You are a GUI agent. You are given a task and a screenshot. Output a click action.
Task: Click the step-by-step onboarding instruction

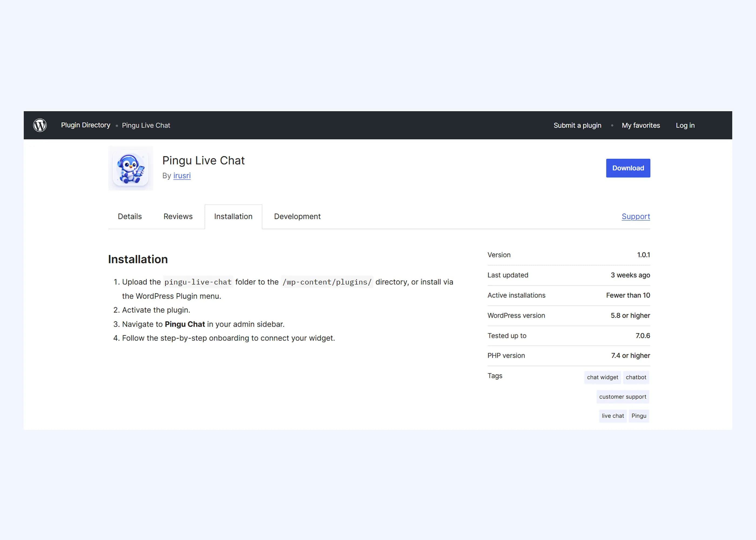[x=228, y=338]
